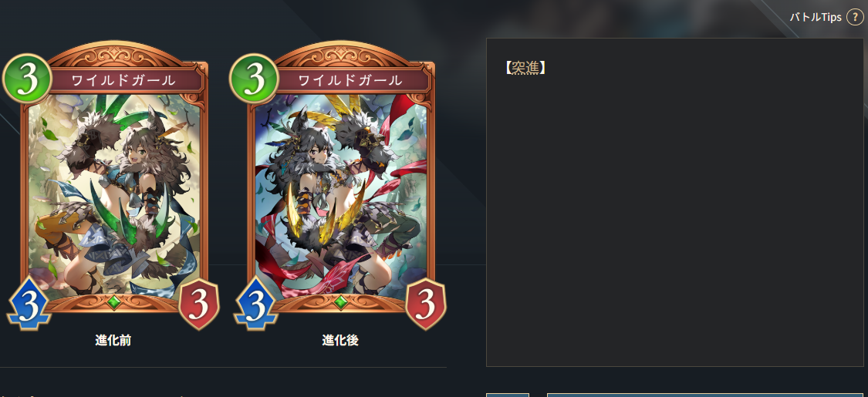Open the バトルTips question mark icon
The image size is (868, 397).
pos(854,17)
